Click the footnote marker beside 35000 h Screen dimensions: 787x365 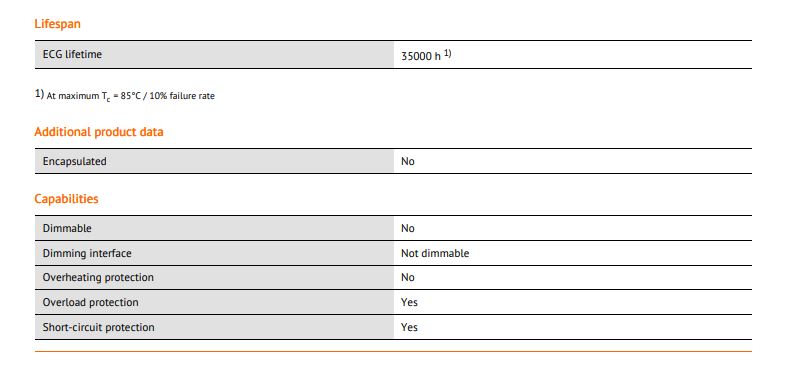(x=448, y=54)
